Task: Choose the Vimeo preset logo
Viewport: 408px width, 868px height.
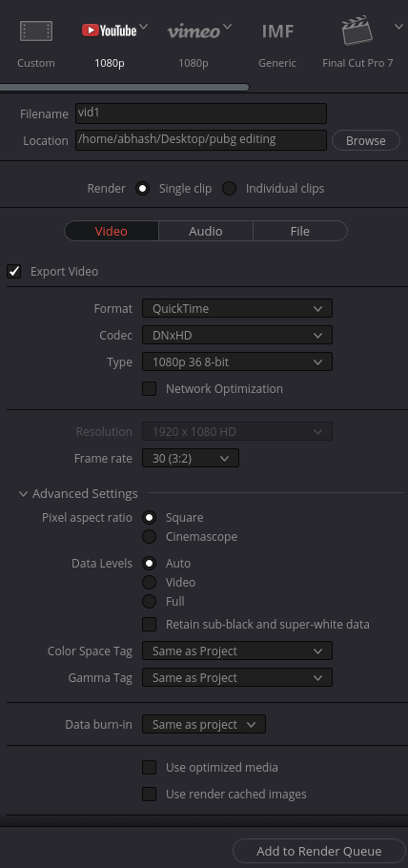Action: pos(194,31)
